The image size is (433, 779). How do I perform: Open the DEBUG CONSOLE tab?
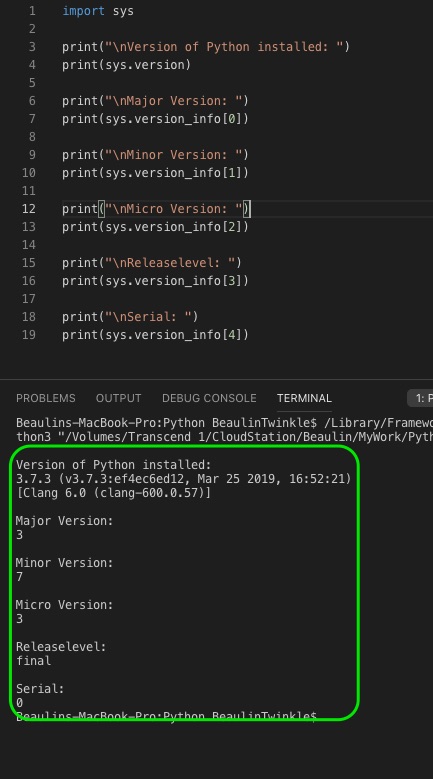click(x=209, y=398)
